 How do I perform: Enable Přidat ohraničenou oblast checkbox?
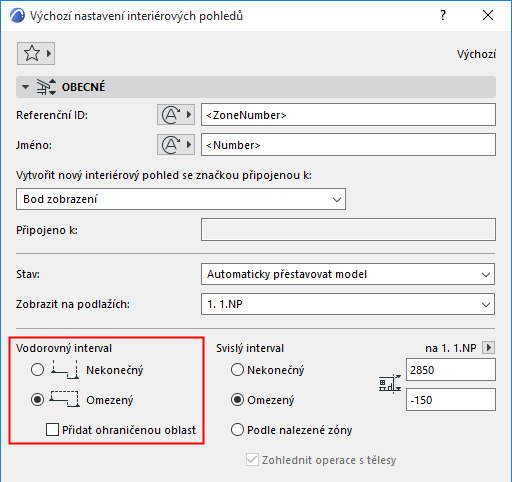53,430
